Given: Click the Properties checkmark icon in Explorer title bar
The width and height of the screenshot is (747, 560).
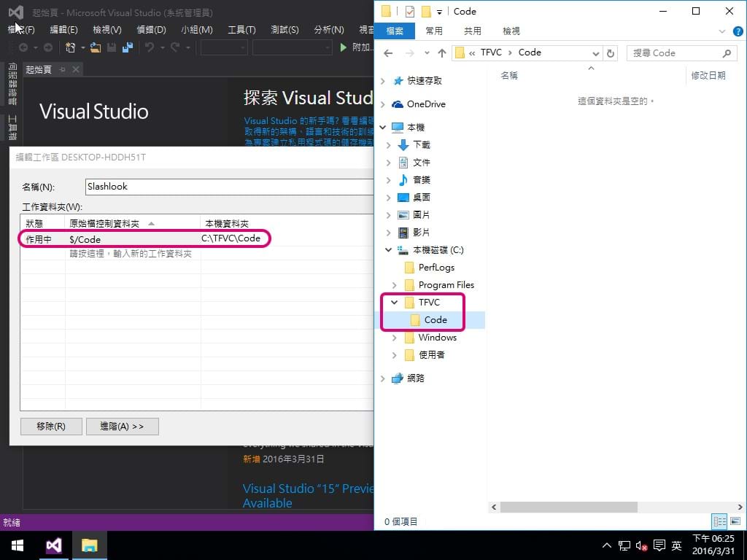Looking at the screenshot, I should [410, 12].
